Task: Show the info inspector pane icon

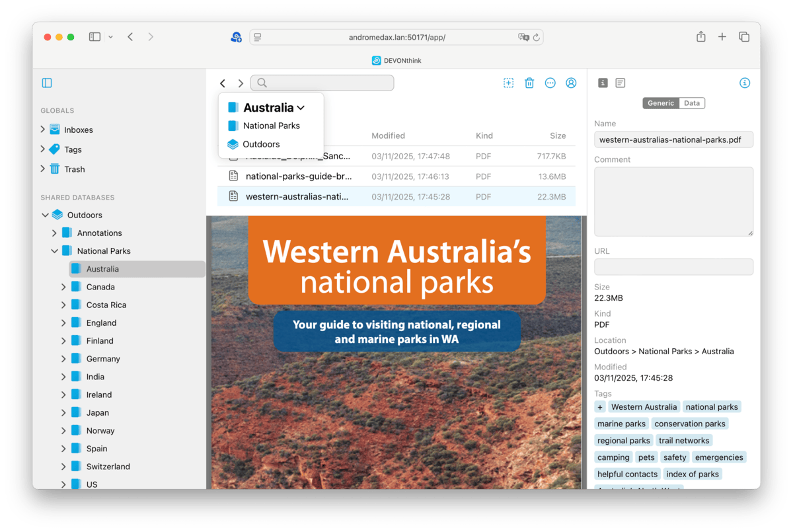Action: (x=603, y=83)
